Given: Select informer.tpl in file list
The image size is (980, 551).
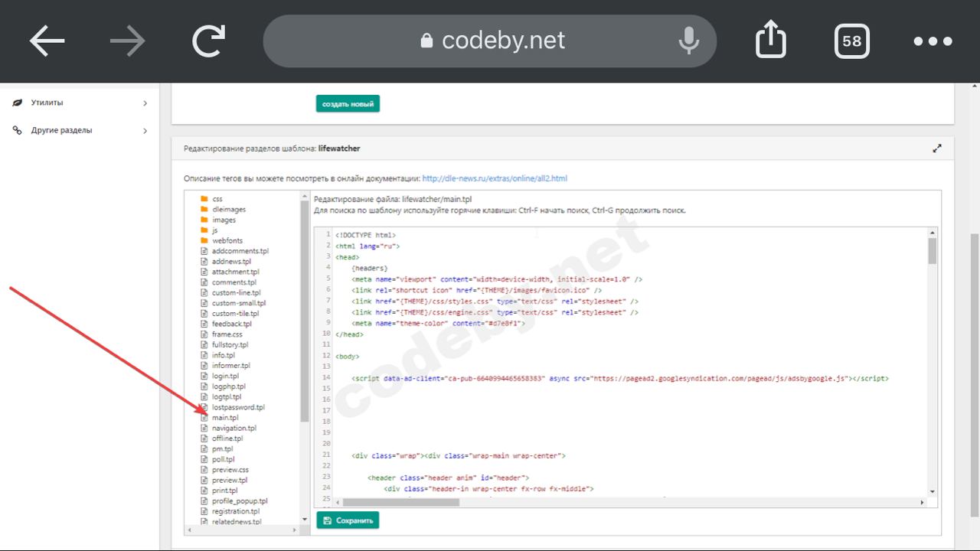Looking at the screenshot, I should 231,366.
